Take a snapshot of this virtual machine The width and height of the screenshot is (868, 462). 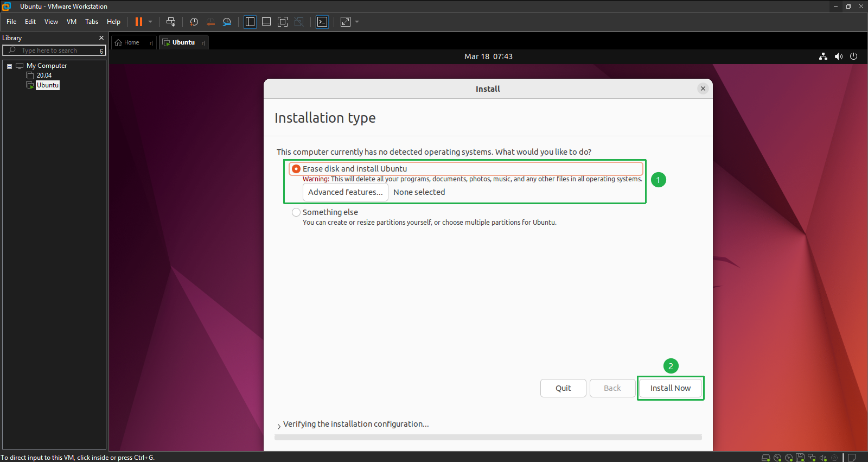(x=194, y=22)
